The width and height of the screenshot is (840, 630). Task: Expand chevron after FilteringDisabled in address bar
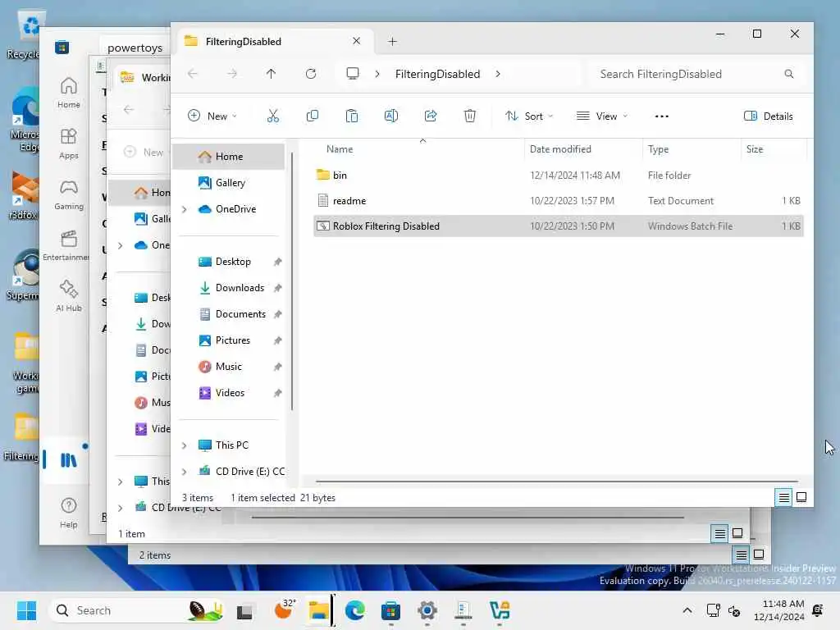pyautogui.click(x=498, y=74)
